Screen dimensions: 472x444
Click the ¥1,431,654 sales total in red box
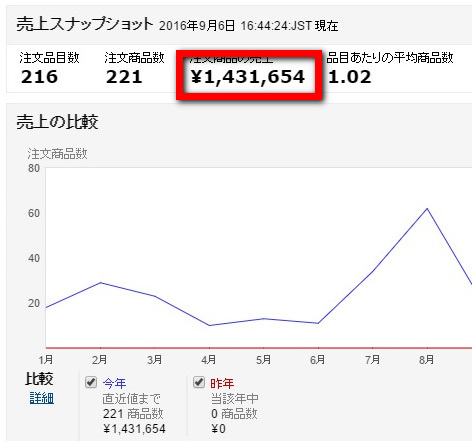(248, 77)
